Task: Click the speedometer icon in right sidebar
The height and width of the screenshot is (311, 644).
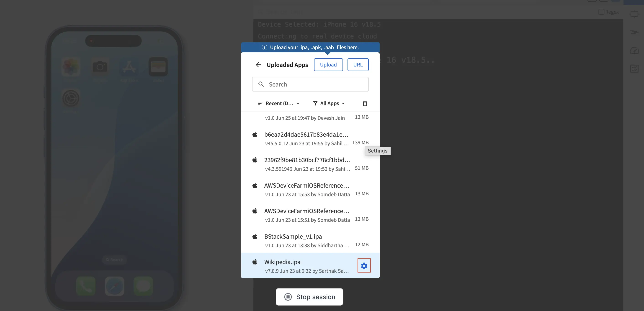Action: click(634, 51)
